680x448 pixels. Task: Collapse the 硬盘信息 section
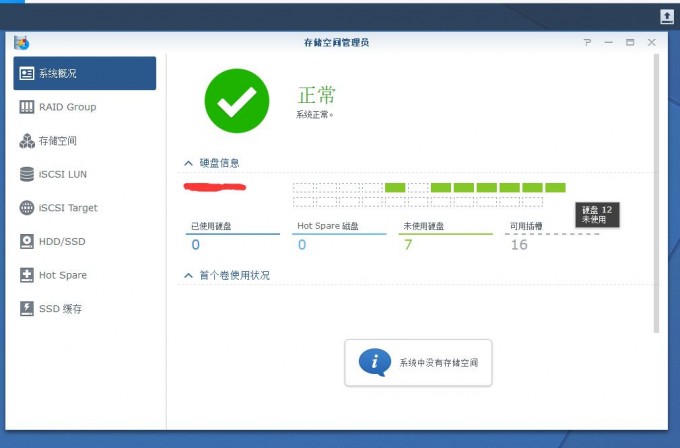pos(188,162)
